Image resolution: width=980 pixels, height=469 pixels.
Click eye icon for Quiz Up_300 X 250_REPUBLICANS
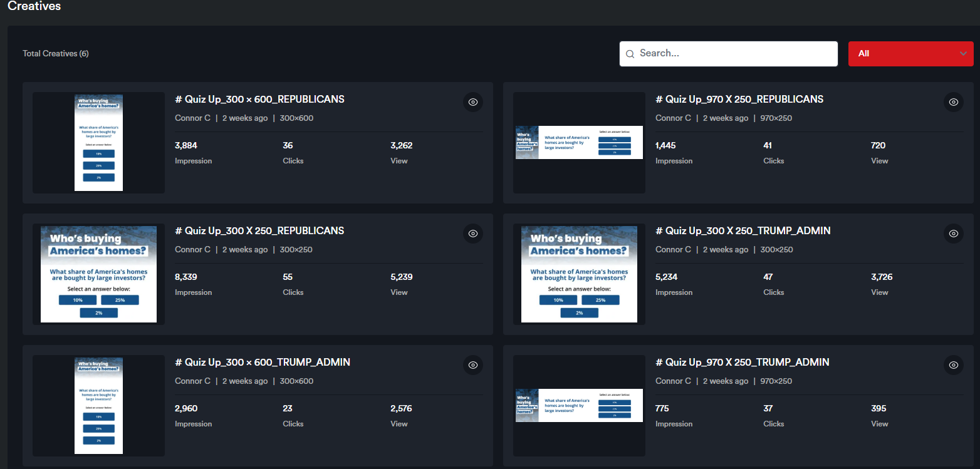click(473, 234)
